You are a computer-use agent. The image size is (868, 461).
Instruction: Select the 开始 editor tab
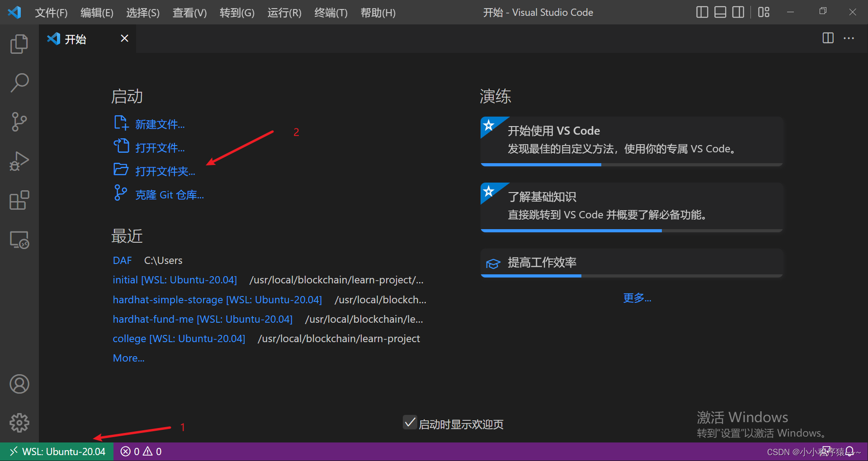(87, 39)
